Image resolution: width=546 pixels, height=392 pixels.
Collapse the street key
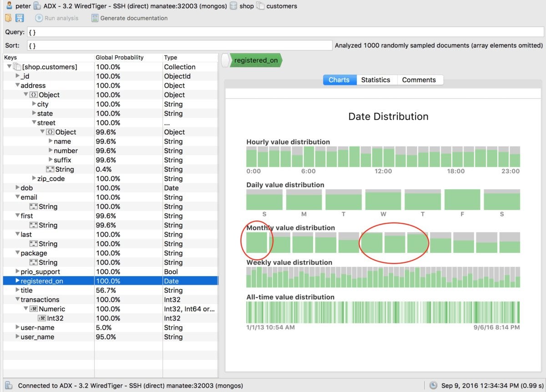(34, 123)
